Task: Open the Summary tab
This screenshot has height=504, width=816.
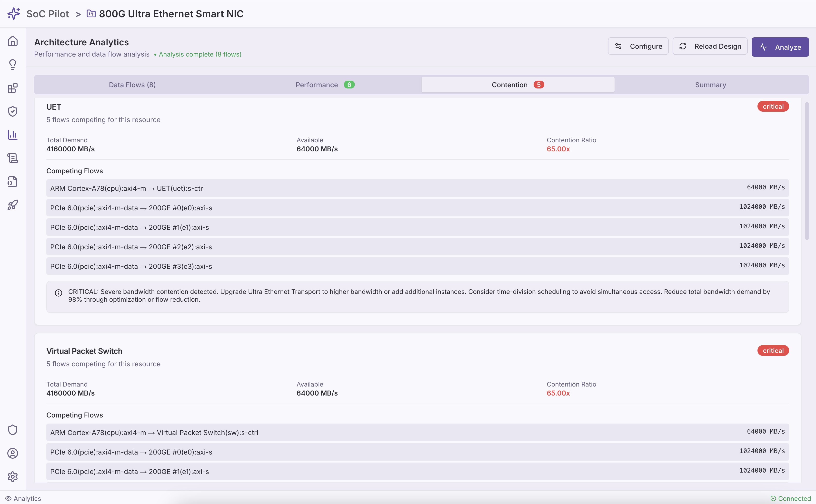Action: tap(710, 84)
